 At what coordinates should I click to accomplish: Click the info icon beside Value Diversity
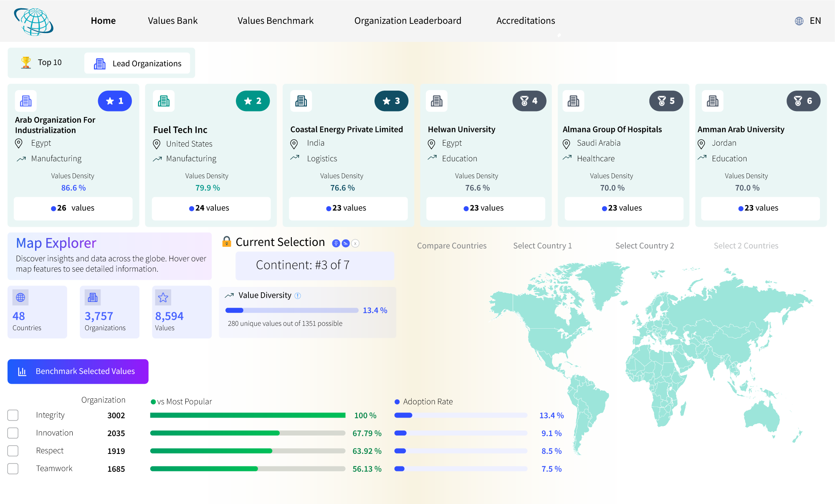point(298,295)
